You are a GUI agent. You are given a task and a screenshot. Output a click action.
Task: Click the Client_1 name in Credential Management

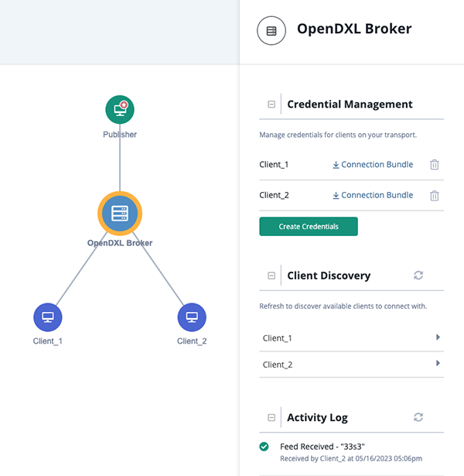coord(274,165)
